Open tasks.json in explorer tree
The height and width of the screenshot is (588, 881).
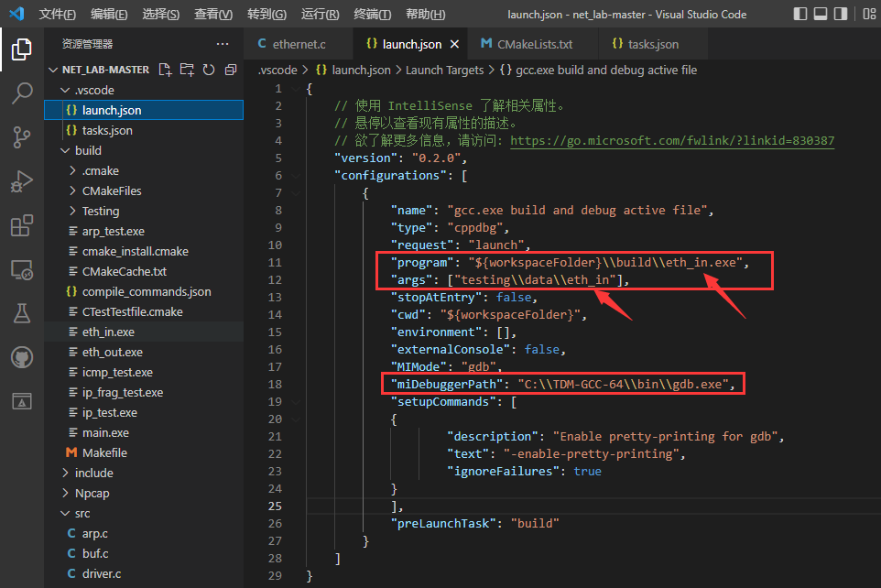tap(144, 130)
